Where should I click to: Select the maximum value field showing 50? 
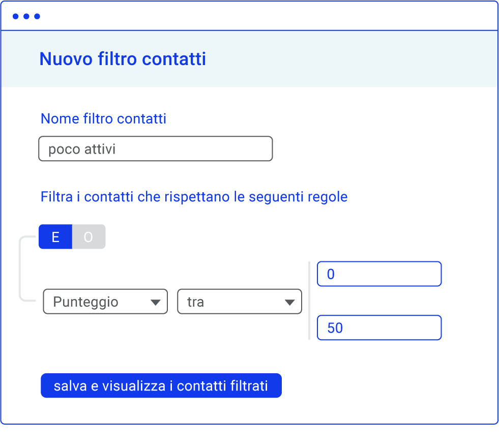[x=379, y=327]
